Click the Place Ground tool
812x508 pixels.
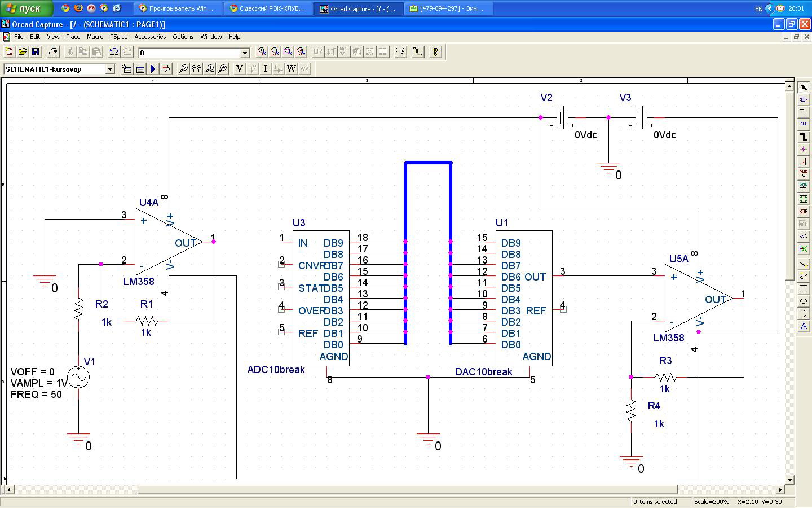coord(804,186)
